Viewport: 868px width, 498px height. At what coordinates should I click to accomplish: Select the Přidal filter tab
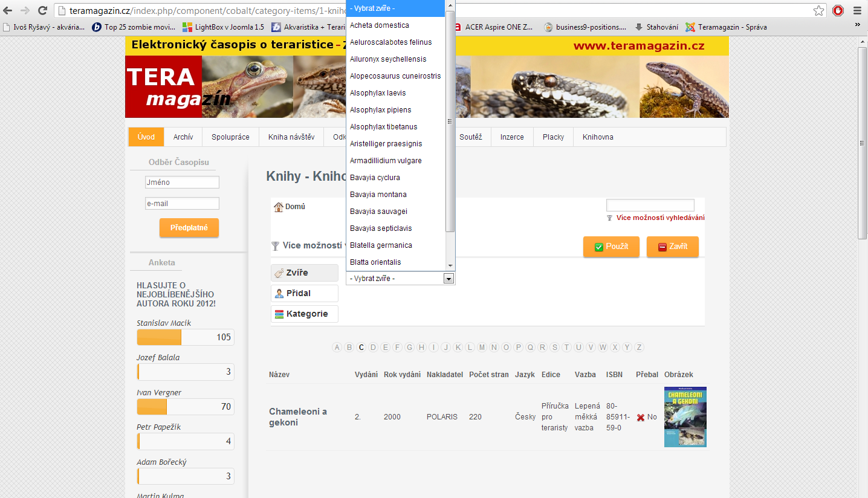click(x=305, y=293)
